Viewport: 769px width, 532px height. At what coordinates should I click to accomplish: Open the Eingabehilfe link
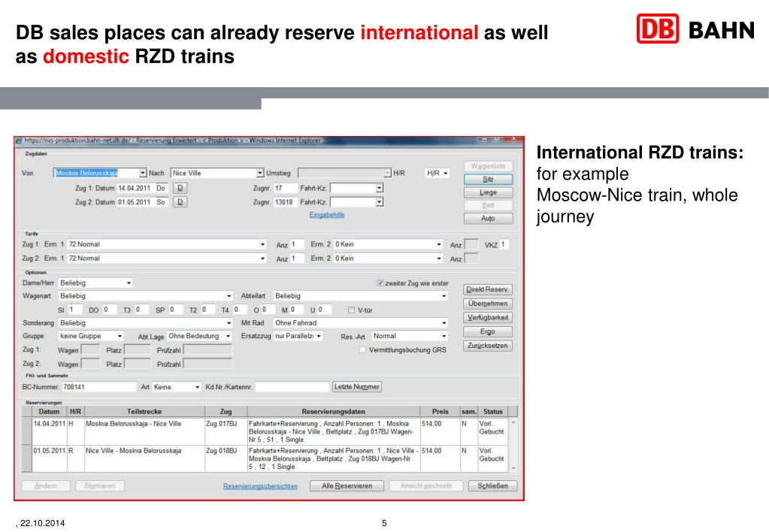tap(327, 215)
